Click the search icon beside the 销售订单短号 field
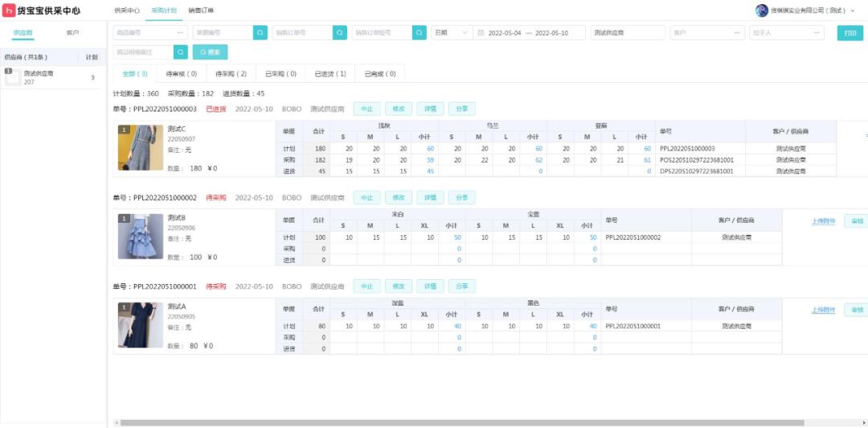Screen dimensions: 868x428 tap(420, 33)
